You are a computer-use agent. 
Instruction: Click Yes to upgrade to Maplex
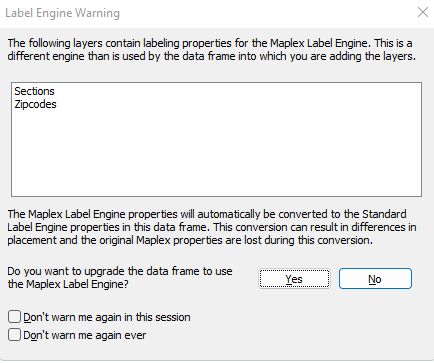pos(294,279)
